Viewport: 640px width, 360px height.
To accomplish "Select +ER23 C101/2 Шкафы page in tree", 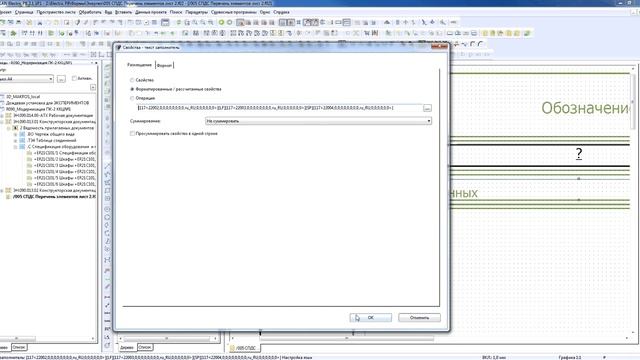I will (64, 159).
